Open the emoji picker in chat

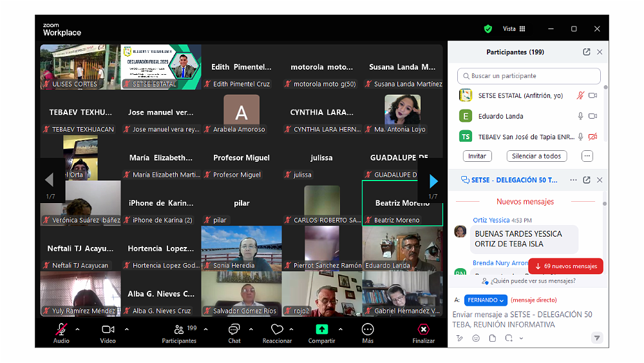(x=476, y=338)
